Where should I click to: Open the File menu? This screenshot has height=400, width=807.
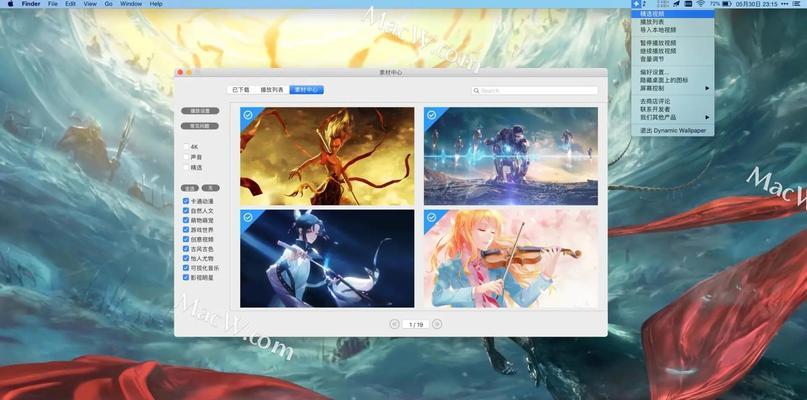[x=52, y=4]
